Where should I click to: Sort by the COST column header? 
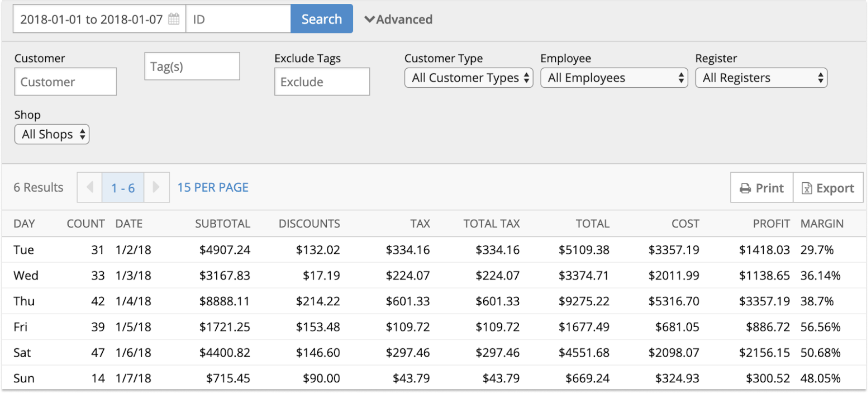point(685,224)
